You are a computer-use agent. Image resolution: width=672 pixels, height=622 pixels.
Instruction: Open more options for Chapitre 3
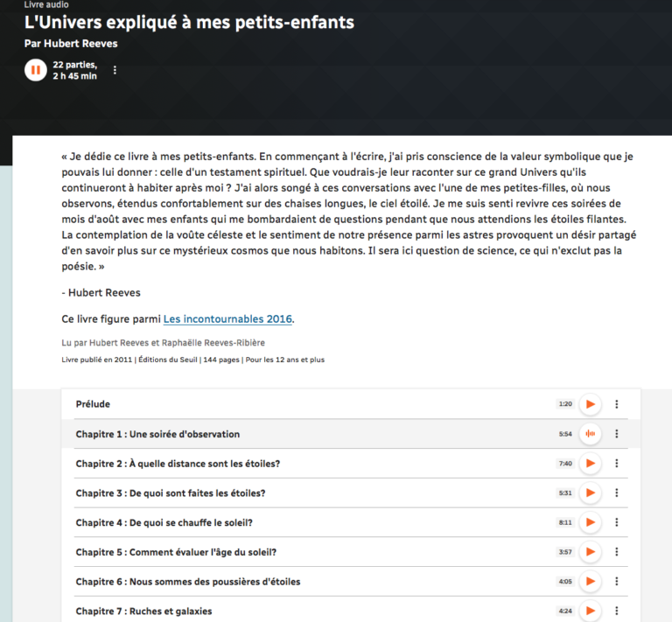617,493
